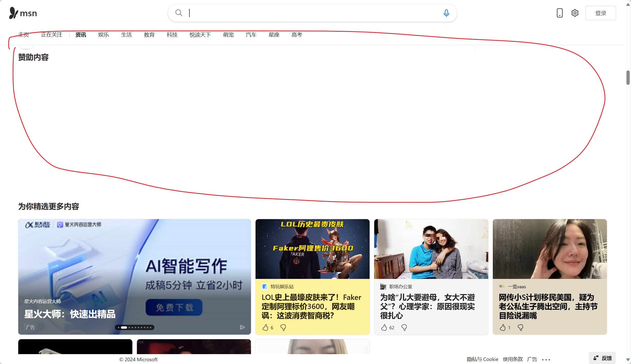Open the mobile phone app icon
The width and height of the screenshot is (631, 364).
click(560, 13)
